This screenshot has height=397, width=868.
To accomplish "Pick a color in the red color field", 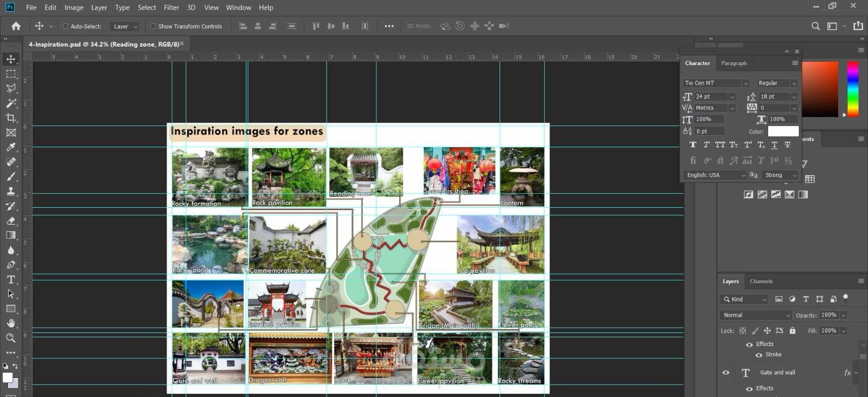I will pyautogui.click(x=820, y=89).
